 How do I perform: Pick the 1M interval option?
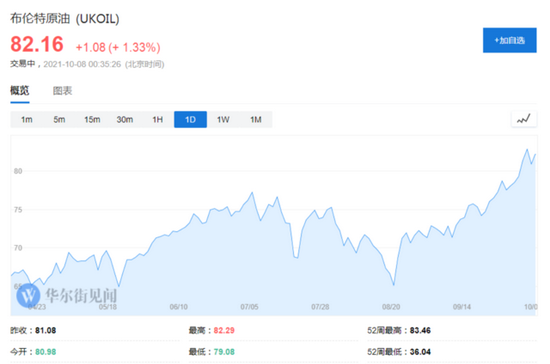coord(256,120)
